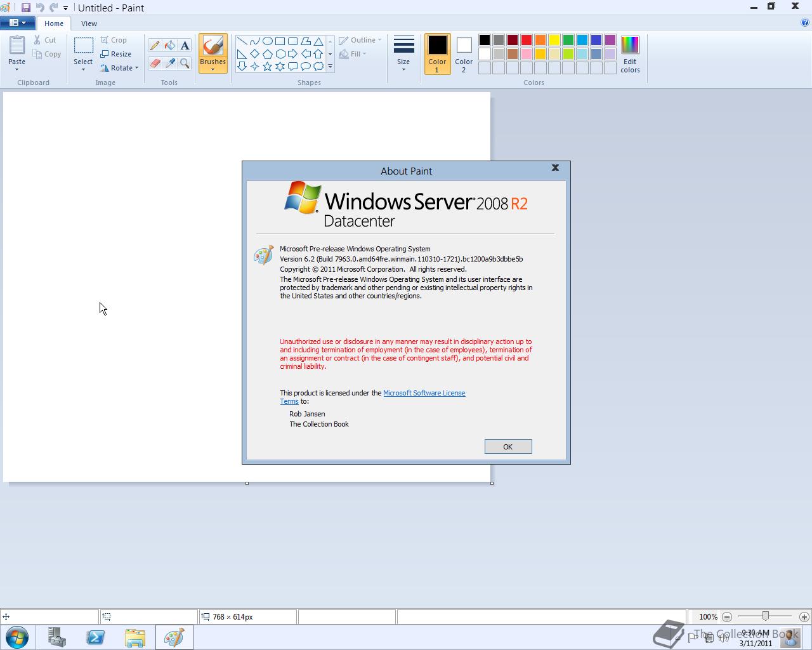Open the Paint application menu button
812x650 pixels.
(18, 23)
